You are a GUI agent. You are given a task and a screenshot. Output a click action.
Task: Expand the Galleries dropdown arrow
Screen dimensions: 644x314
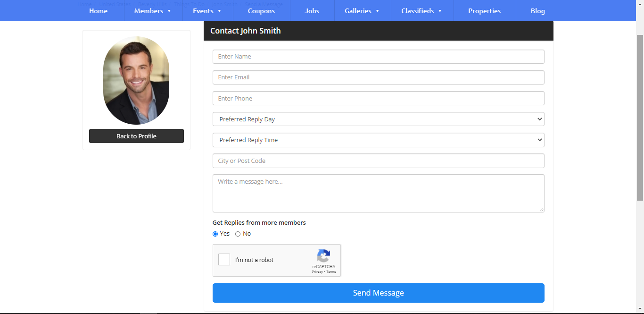tap(377, 11)
